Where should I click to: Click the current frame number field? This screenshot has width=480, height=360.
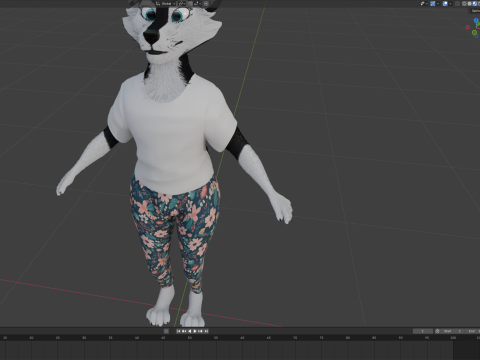pyautogui.click(x=423, y=331)
